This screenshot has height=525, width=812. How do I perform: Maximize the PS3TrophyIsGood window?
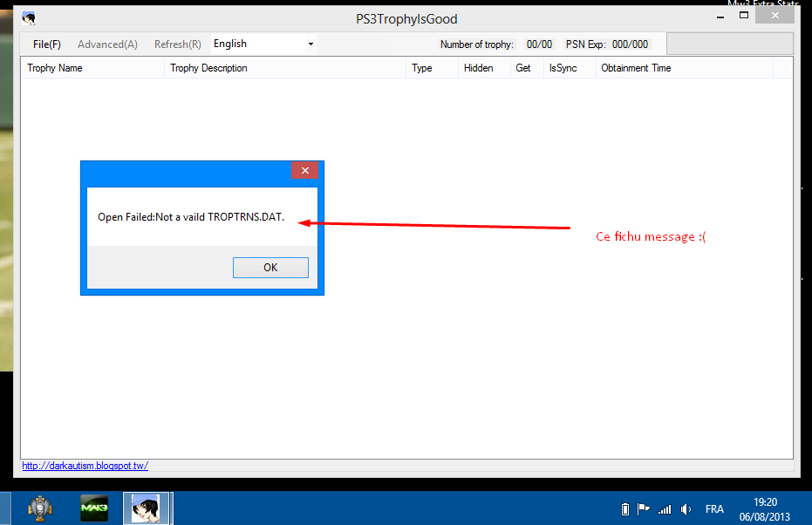click(744, 16)
